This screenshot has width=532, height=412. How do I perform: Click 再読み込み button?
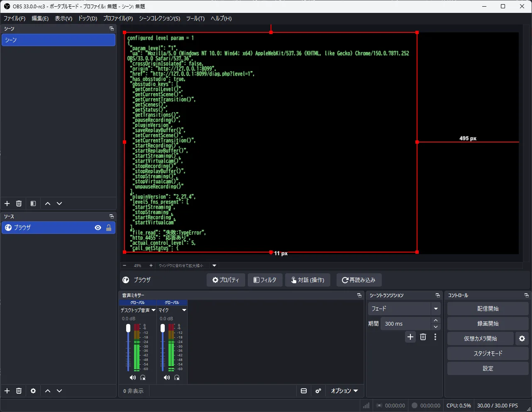point(359,280)
